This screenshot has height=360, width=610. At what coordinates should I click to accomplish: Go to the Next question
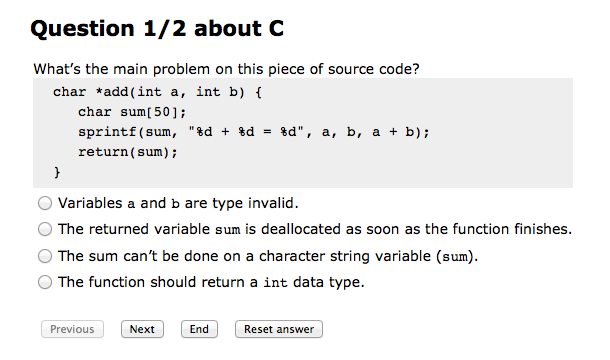(142, 329)
